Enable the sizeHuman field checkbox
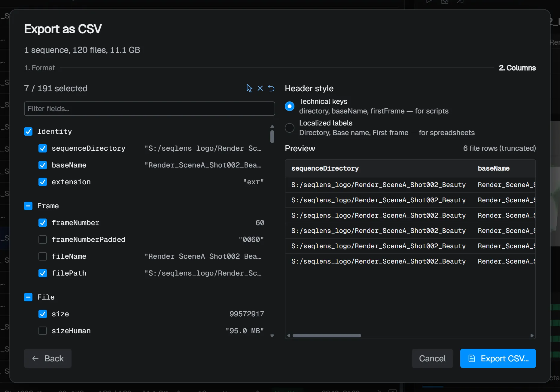560x392 pixels. [x=43, y=331]
